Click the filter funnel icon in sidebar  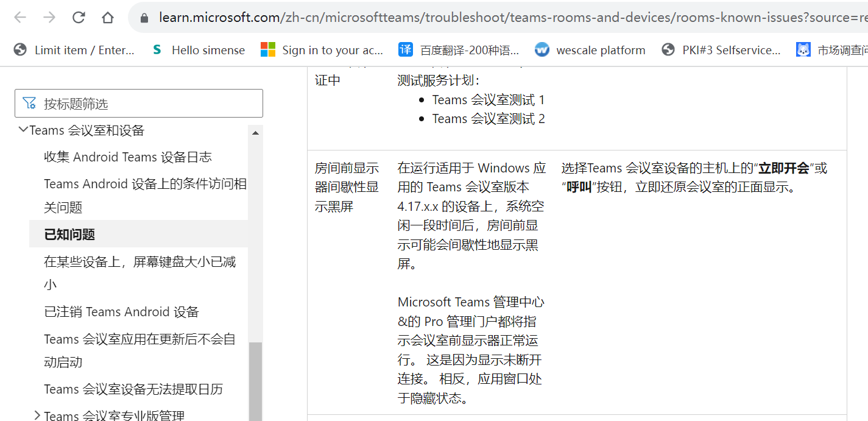[x=29, y=104]
